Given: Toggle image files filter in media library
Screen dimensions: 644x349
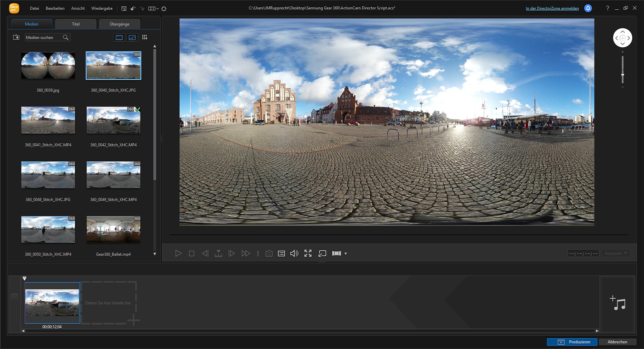Looking at the screenshot, I should (132, 37).
